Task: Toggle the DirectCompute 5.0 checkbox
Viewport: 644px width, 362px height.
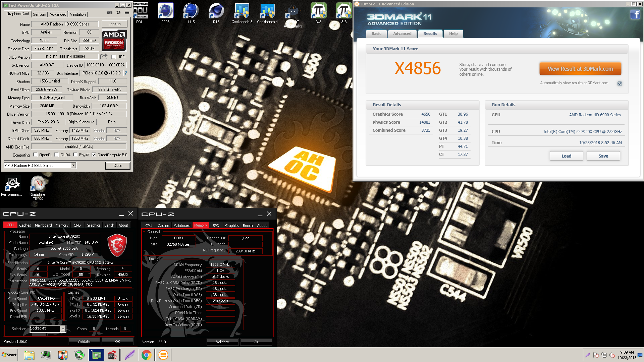Action: 94,155
